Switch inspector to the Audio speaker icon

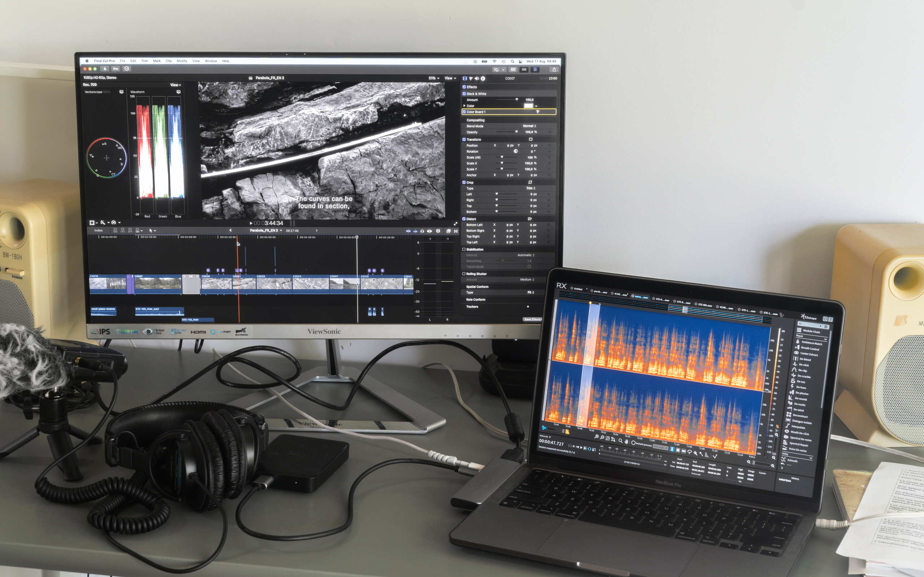pyautogui.click(x=477, y=79)
